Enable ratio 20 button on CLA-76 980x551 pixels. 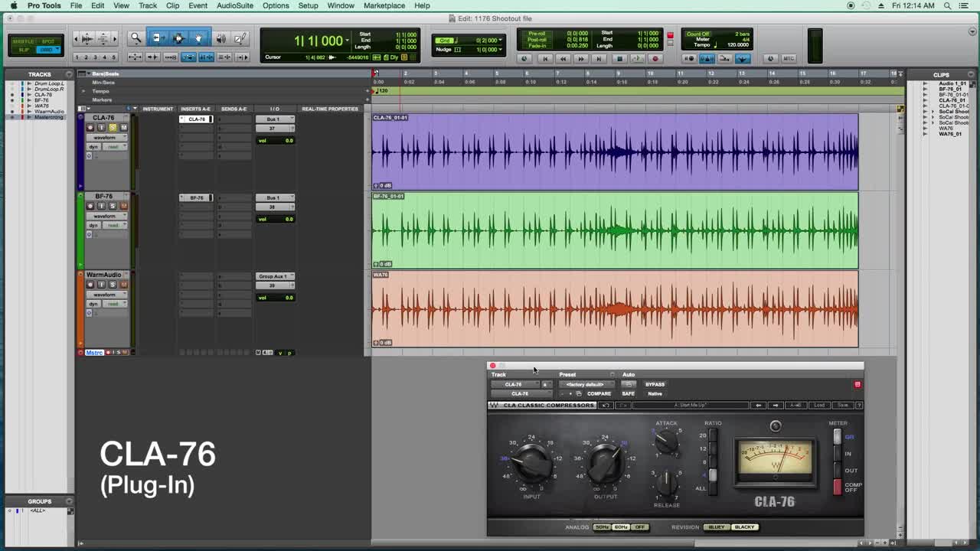pyautogui.click(x=713, y=435)
